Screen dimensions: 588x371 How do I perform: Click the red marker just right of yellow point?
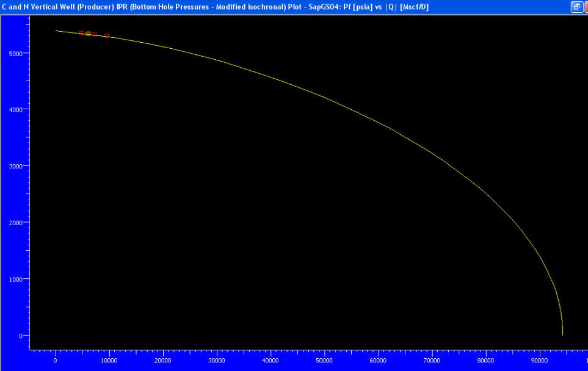94,34
